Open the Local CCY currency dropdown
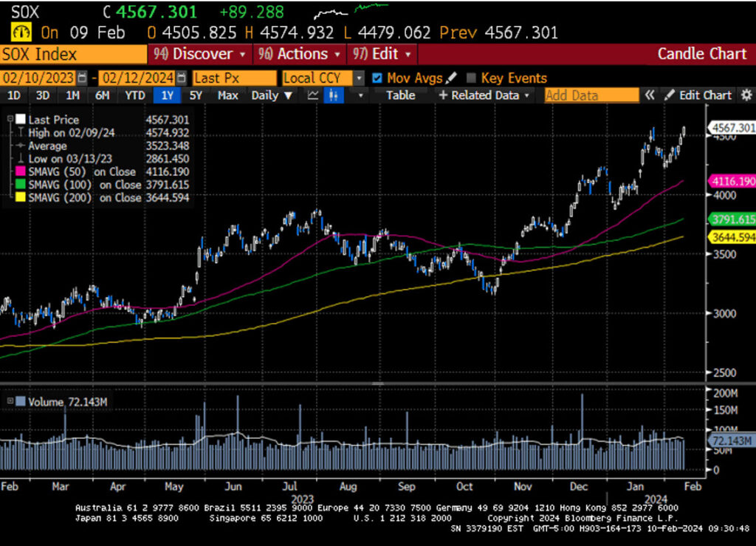The width and height of the screenshot is (756, 546). (359, 78)
